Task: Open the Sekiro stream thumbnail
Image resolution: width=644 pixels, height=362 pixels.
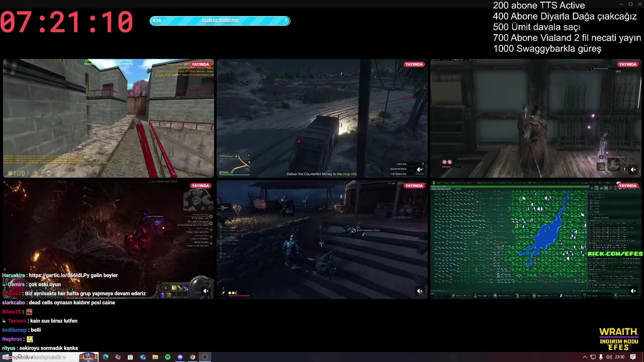Action: pyautogui.click(x=536, y=118)
